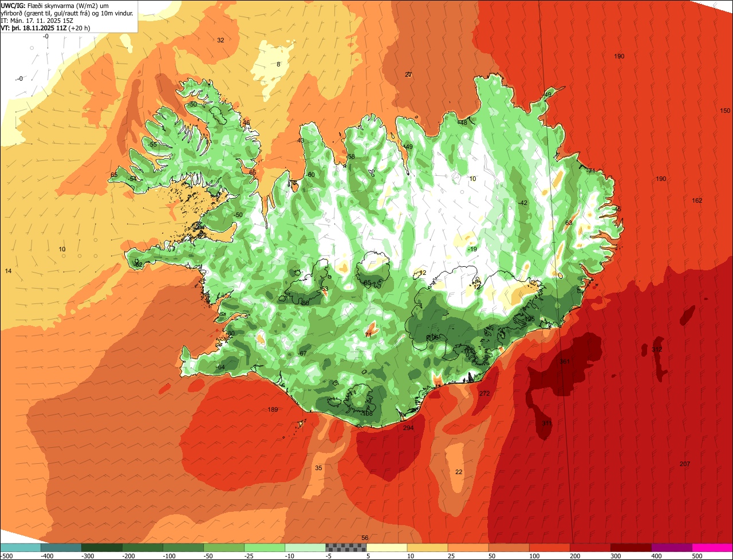733x560 pixels.
Task: Click map value '207' in the ocean
Action: point(685,464)
